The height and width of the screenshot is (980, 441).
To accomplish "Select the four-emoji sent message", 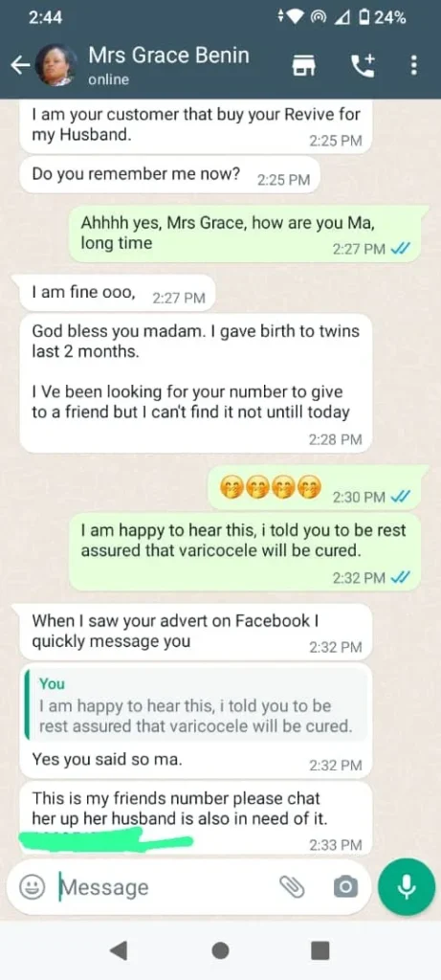I will [x=319, y=487].
